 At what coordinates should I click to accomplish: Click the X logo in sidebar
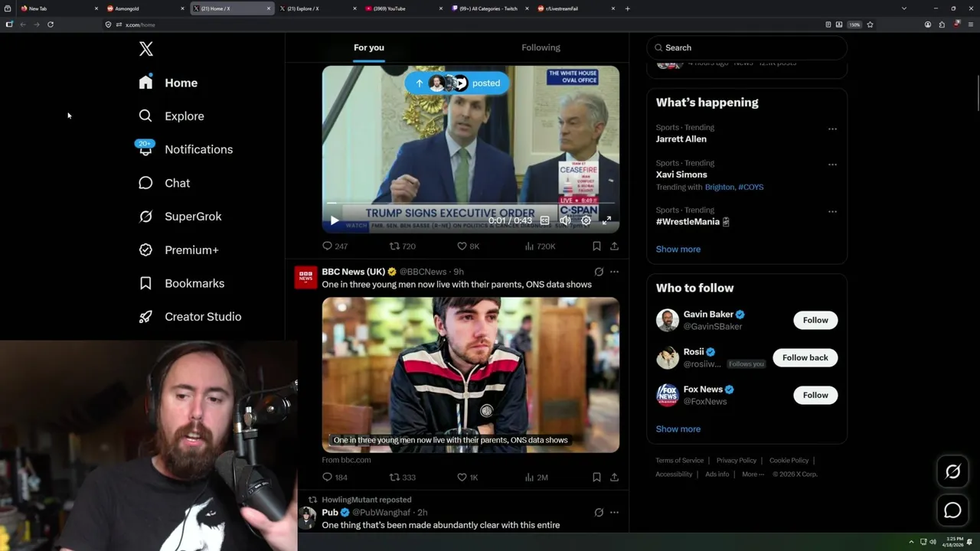146,49
